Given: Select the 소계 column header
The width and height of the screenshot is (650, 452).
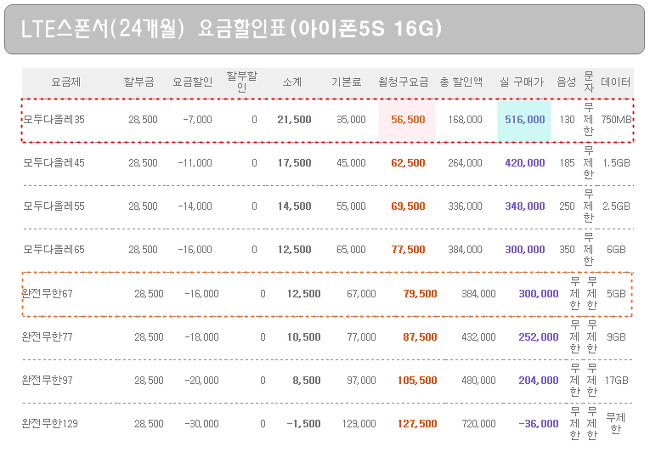Looking at the screenshot, I should pyautogui.click(x=292, y=82).
